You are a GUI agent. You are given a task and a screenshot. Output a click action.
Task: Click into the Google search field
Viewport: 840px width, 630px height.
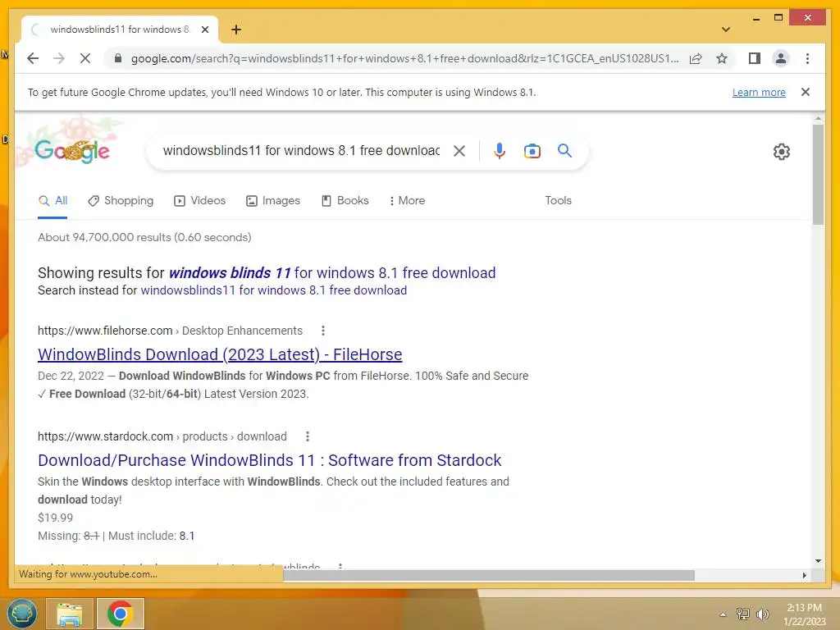(301, 151)
